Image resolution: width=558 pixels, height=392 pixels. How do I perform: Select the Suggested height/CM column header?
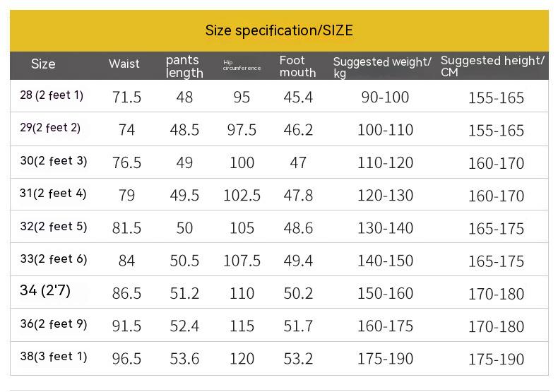click(492, 66)
